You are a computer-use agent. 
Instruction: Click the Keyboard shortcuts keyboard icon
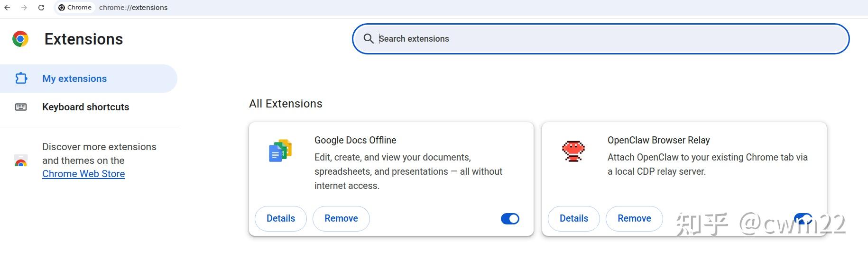(x=21, y=107)
